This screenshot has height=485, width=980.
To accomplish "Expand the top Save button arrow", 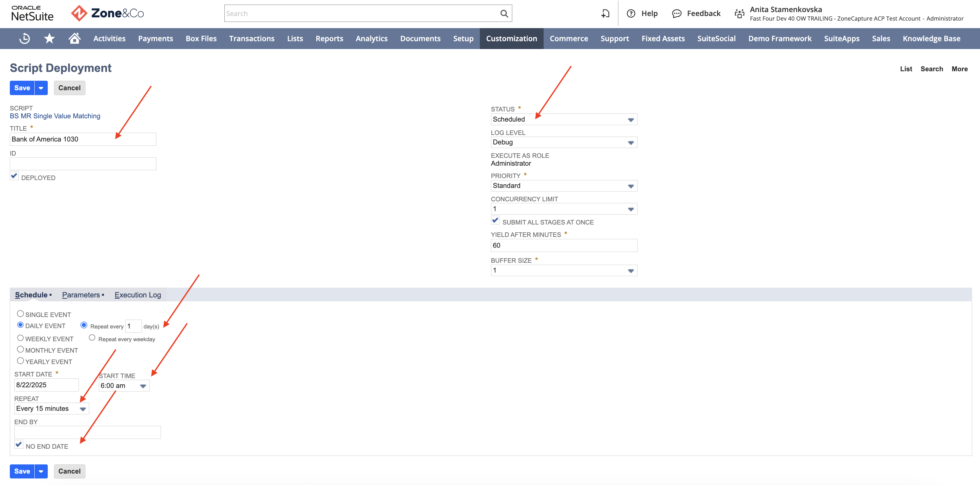I will pyautogui.click(x=41, y=88).
